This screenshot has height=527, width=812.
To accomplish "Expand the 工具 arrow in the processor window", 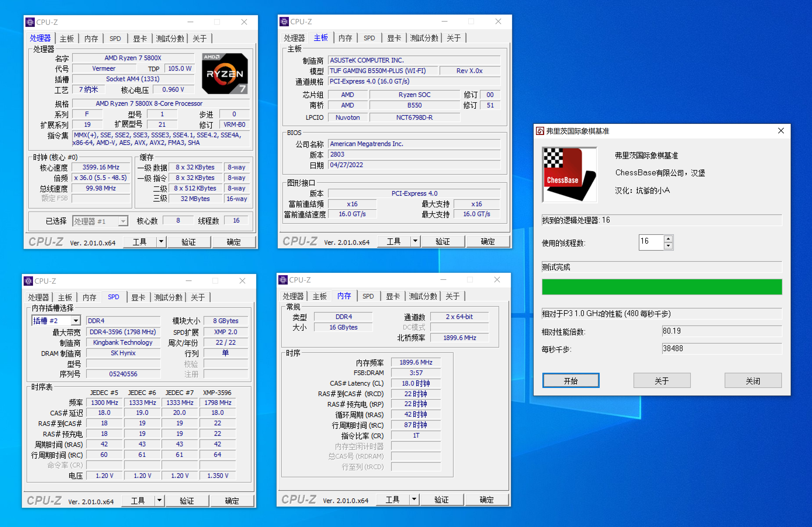I will coord(161,242).
